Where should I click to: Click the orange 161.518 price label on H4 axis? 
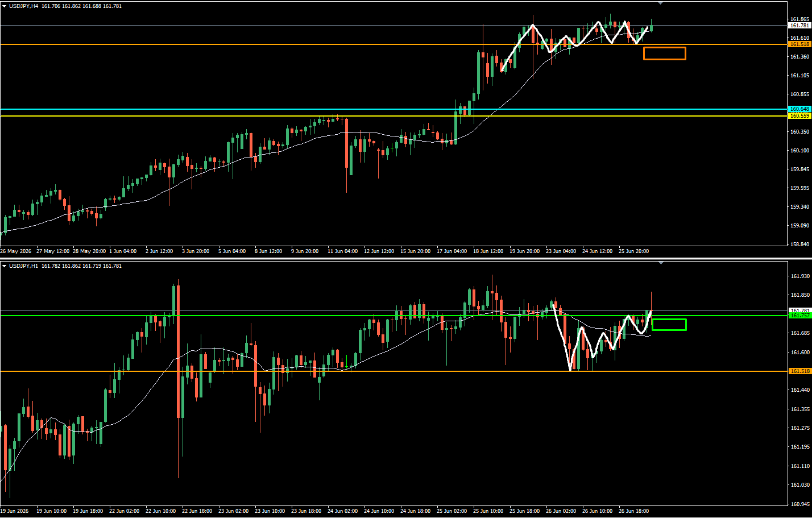pos(799,44)
